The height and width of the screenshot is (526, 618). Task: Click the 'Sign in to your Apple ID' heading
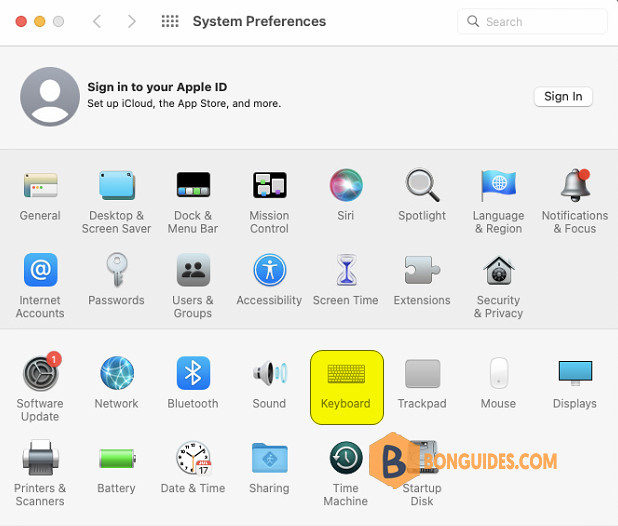(157, 87)
